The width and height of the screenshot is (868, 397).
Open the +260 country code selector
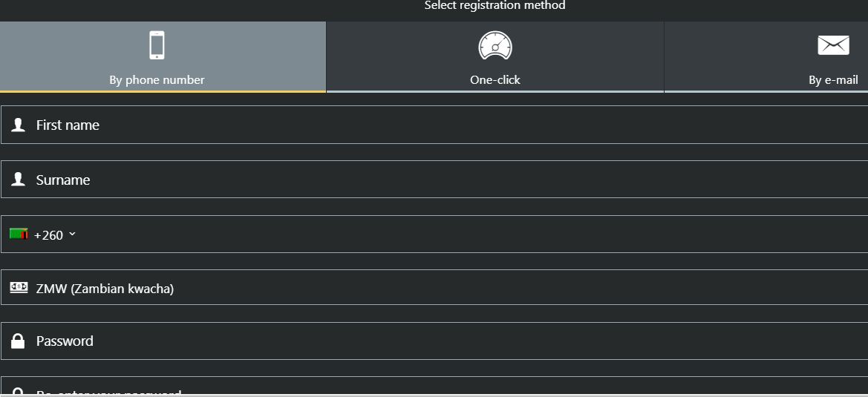(42, 234)
